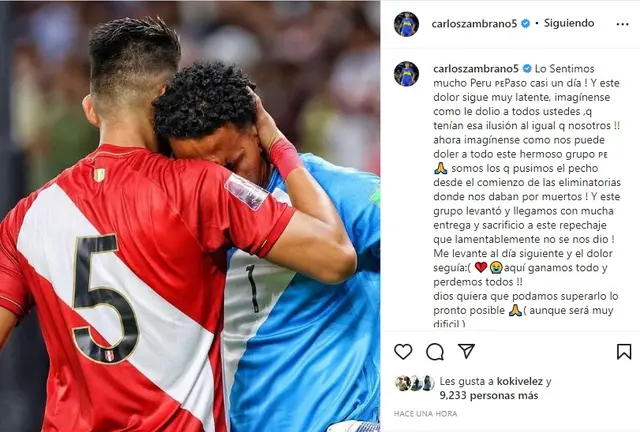Save the post with the bookmark icon

[x=624, y=352]
